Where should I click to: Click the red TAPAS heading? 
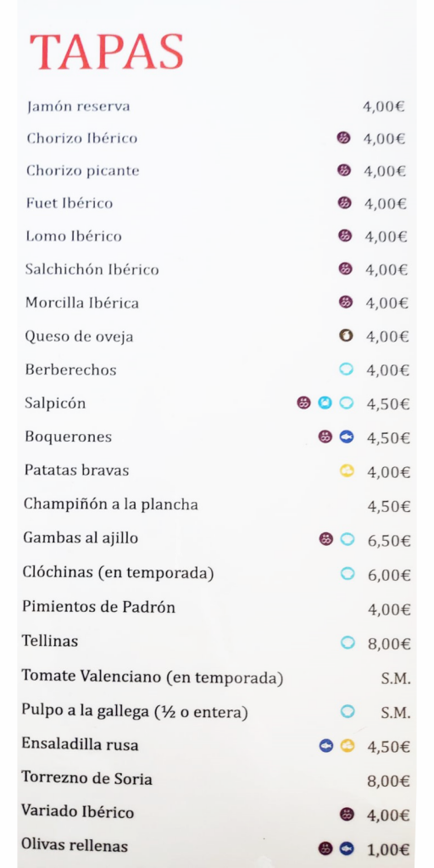coord(106,52)
